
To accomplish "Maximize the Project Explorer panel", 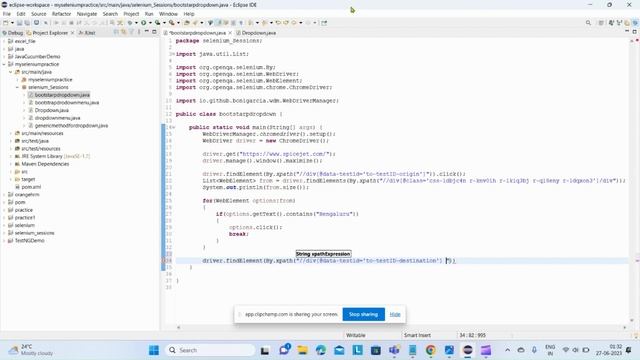I will tap(154, 32).
